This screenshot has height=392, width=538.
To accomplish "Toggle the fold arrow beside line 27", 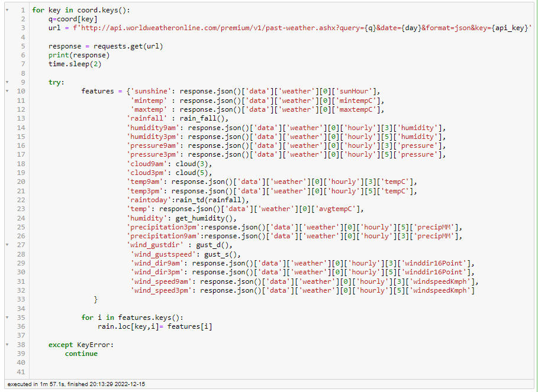I will 7,245.
